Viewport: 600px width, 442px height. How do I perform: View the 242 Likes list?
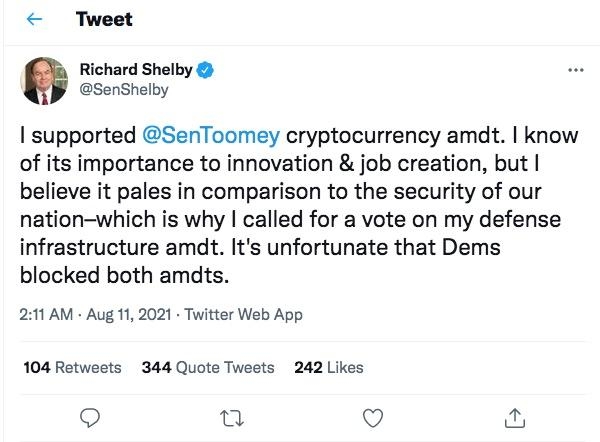pos(329,367)
